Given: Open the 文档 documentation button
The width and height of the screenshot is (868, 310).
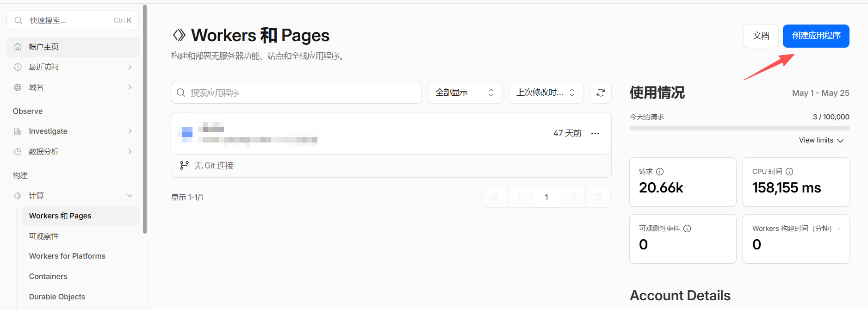Looking at the screenshot, I should coord(761,36).
